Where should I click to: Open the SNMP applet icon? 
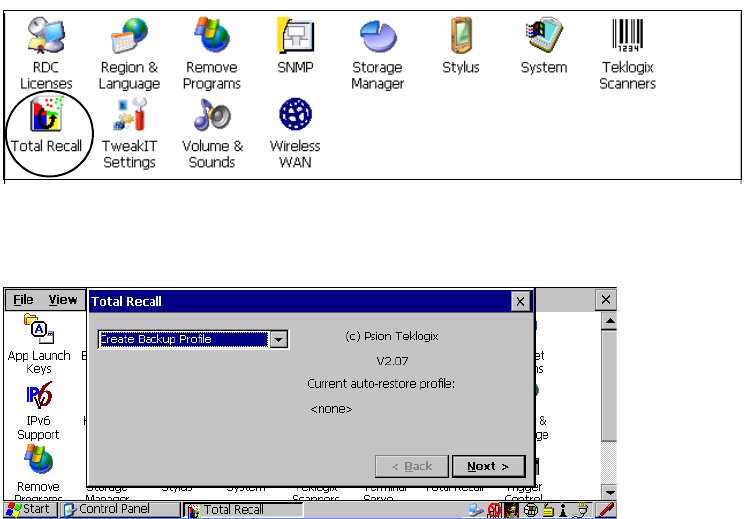(295, 35)
